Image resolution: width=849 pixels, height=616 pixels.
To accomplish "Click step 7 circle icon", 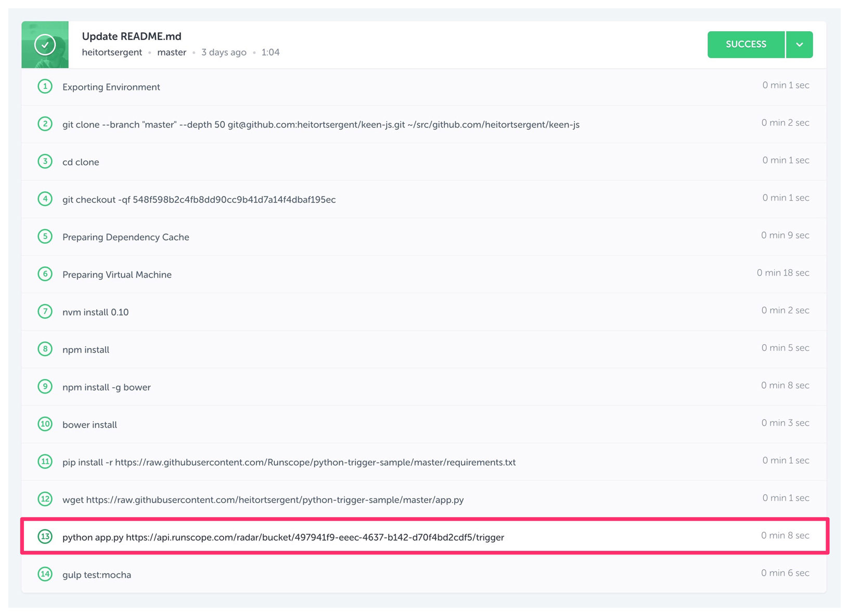I will coord(45,311).
